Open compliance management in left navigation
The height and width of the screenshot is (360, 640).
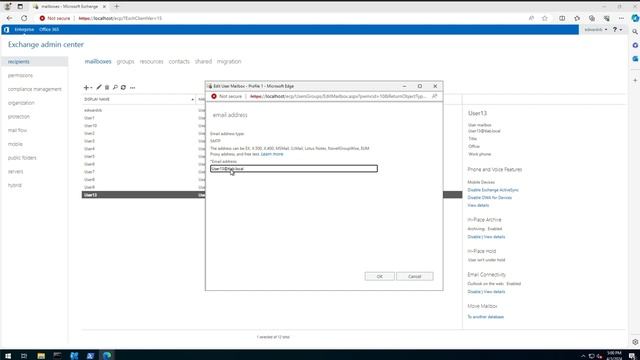coord(35,89)
